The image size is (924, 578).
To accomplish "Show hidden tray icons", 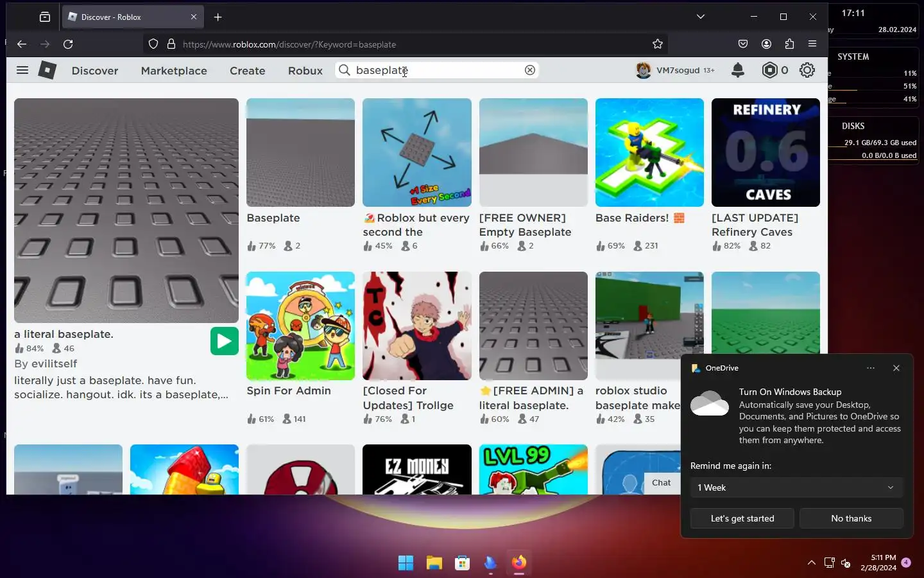I will tap(812, 563).
